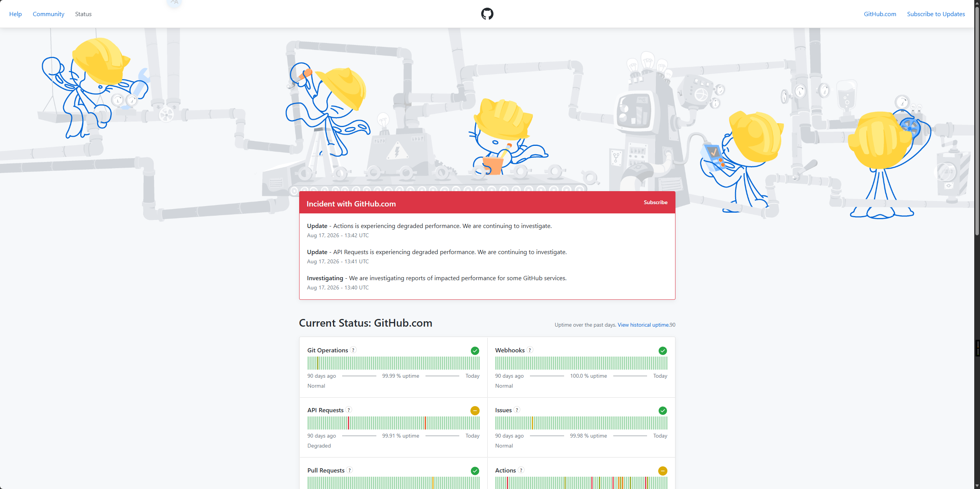Click the Actions degraded performance update line

(429, 226)
